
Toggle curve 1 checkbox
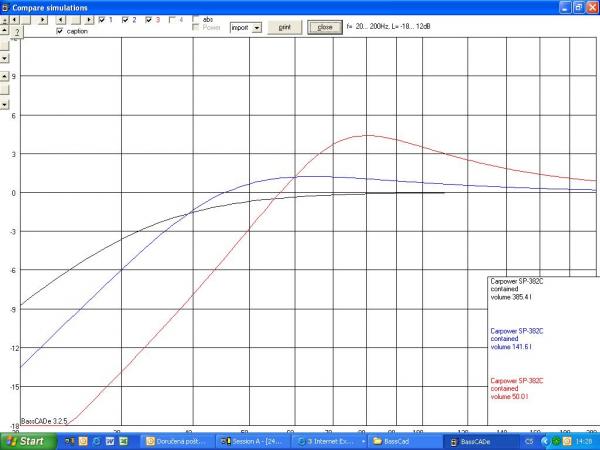click(x=101, y=20)
